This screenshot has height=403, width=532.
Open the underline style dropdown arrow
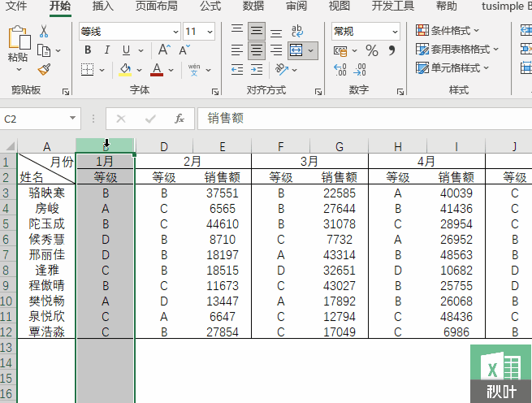point(141,50)
